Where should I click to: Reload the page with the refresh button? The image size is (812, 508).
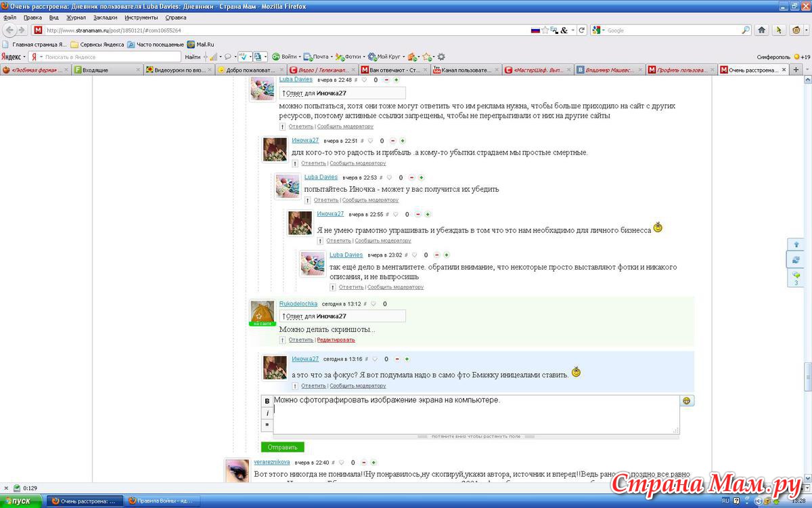pyautogui.click(x=581, y=30)
